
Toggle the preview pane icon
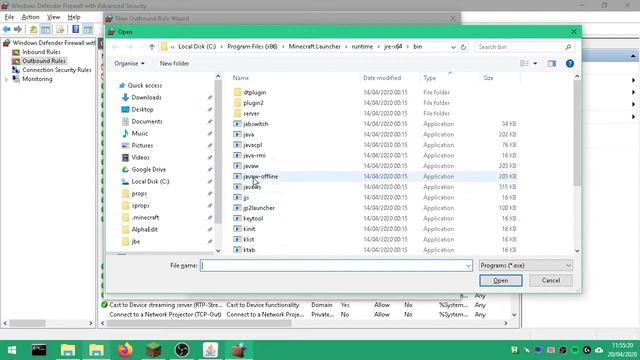click(x=552, y=64)
